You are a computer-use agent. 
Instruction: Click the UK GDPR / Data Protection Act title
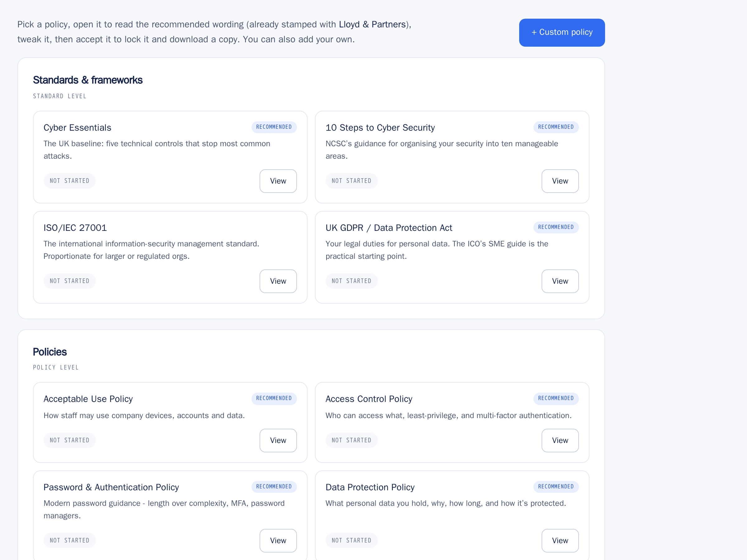click(x=389, y=228)
